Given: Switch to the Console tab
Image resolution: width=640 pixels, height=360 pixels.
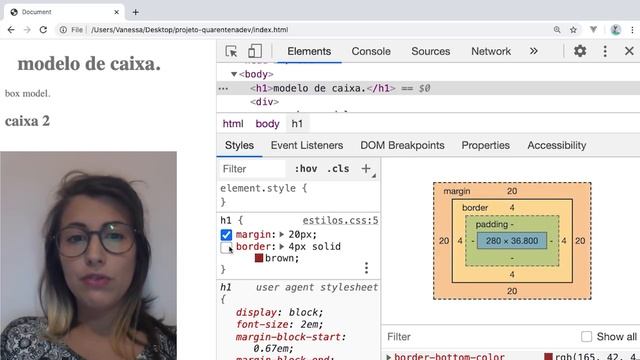Looking at the screenshot, I should pos(371,51).
